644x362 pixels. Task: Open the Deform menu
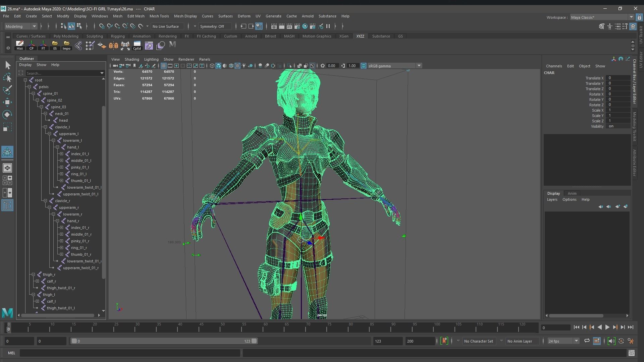click(x=244, y=16)
